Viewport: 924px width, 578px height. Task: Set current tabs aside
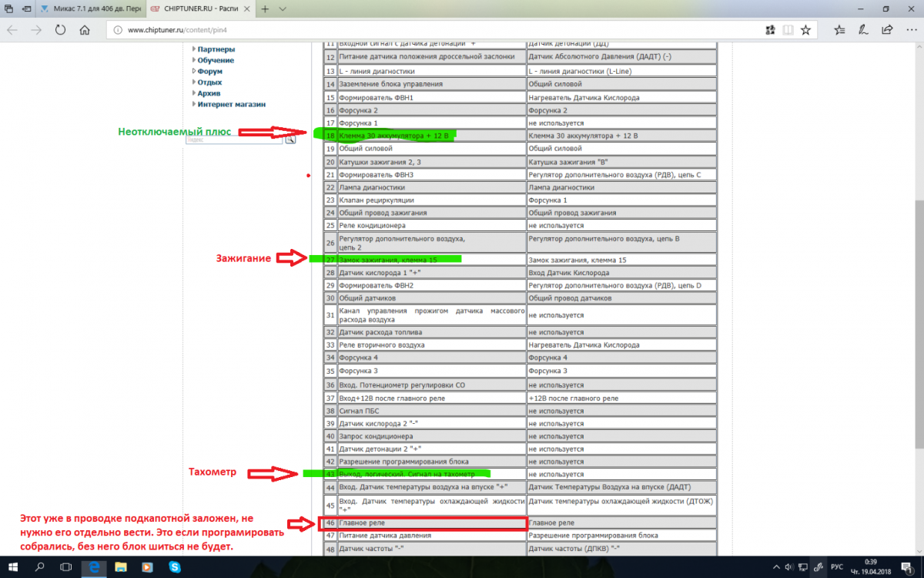[x=28, y=8]
